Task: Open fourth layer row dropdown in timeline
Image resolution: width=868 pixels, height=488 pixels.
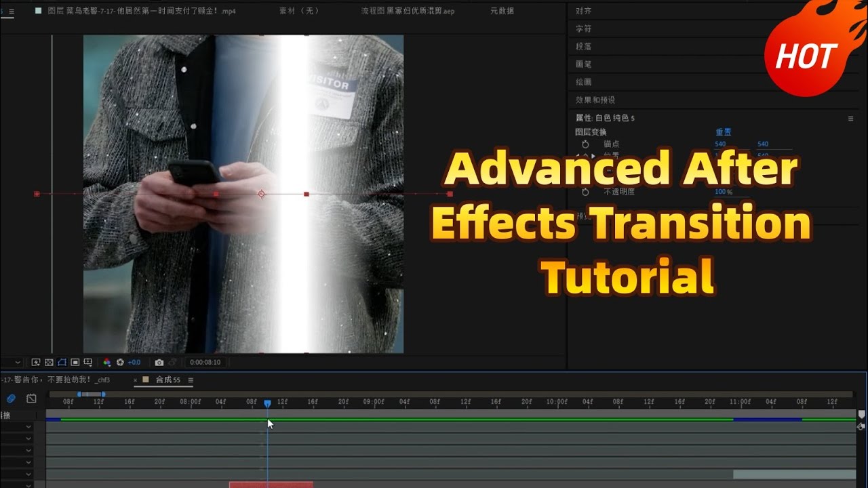Action: (28, 462)
